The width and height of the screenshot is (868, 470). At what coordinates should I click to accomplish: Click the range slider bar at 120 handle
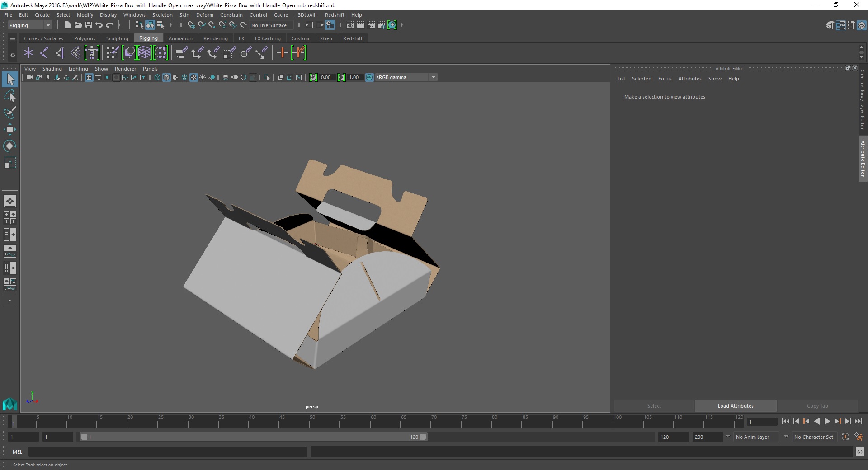[x=423, y=437]
